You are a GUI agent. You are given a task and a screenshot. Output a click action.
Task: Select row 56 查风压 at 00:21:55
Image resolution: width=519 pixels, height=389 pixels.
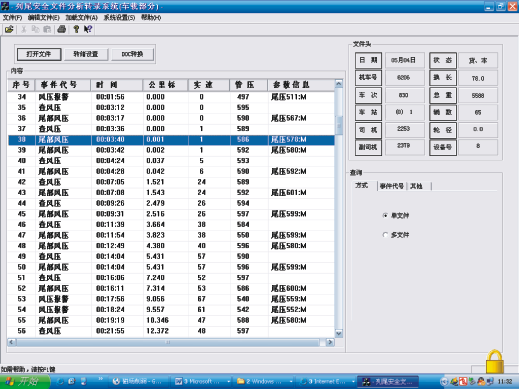coord(171,331)
